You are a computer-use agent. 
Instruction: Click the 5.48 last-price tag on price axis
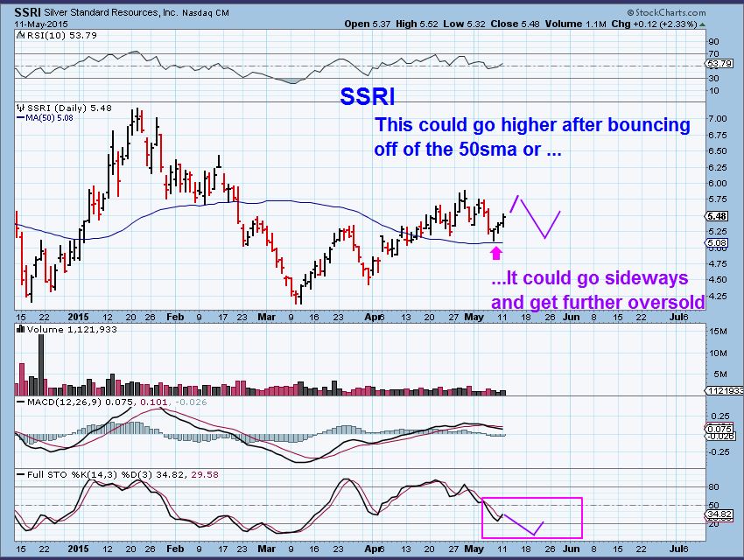(717, 216)
